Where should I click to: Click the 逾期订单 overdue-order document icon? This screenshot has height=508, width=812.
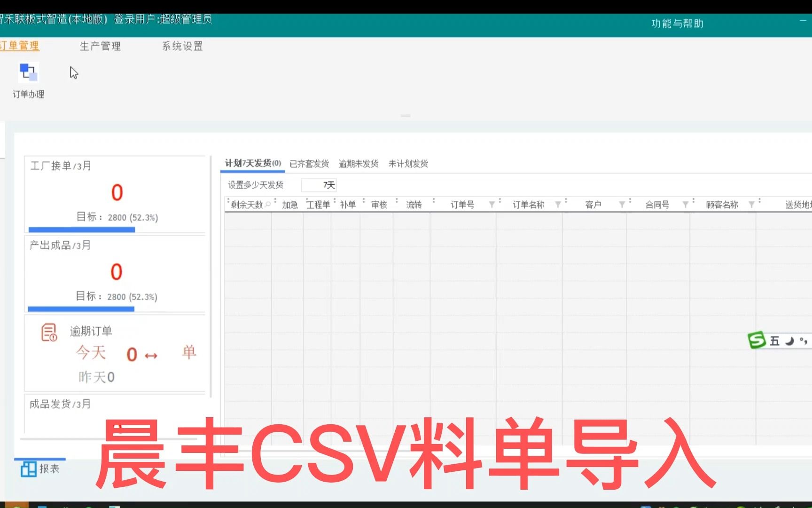pyautogui.click(x=48, y=333)
